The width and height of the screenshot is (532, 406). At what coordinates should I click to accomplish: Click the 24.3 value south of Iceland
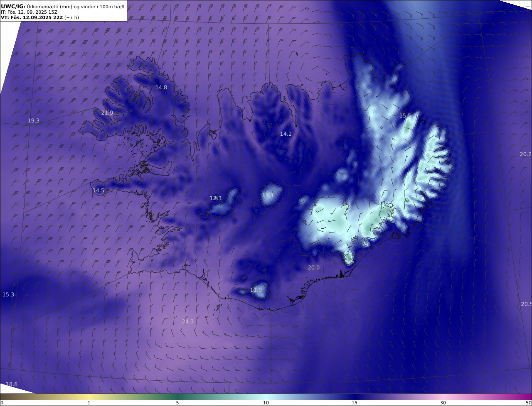(188, 321)
